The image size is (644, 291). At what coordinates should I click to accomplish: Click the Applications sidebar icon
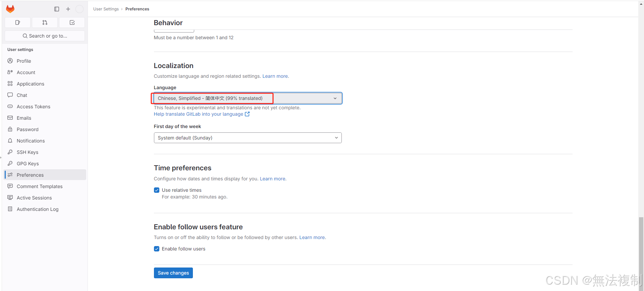tap(10, 83)
